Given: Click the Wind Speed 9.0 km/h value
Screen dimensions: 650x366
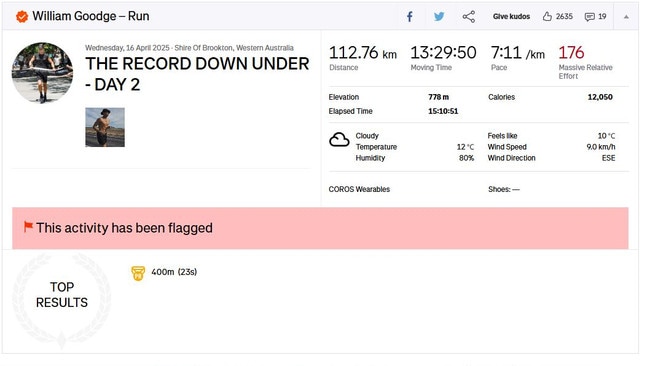Looking at the screenshot, I should 601,147.
